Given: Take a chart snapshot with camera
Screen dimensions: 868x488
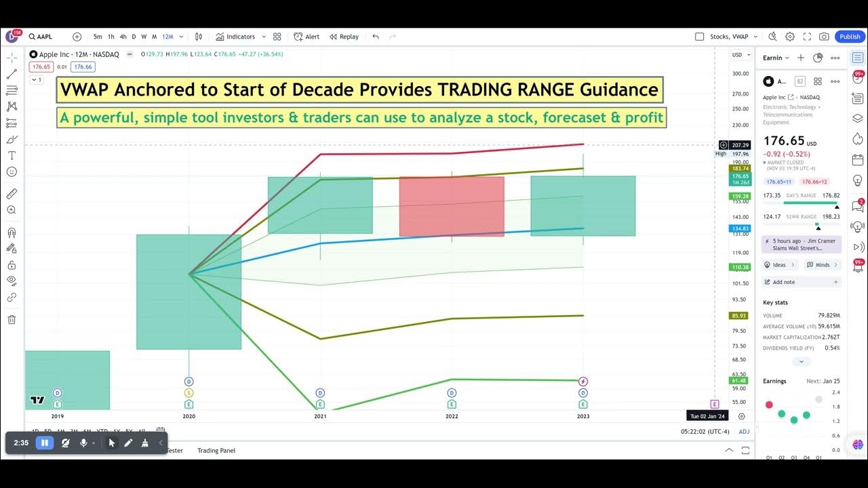Looking at the screenshot, I should click(x=824, y=37).
